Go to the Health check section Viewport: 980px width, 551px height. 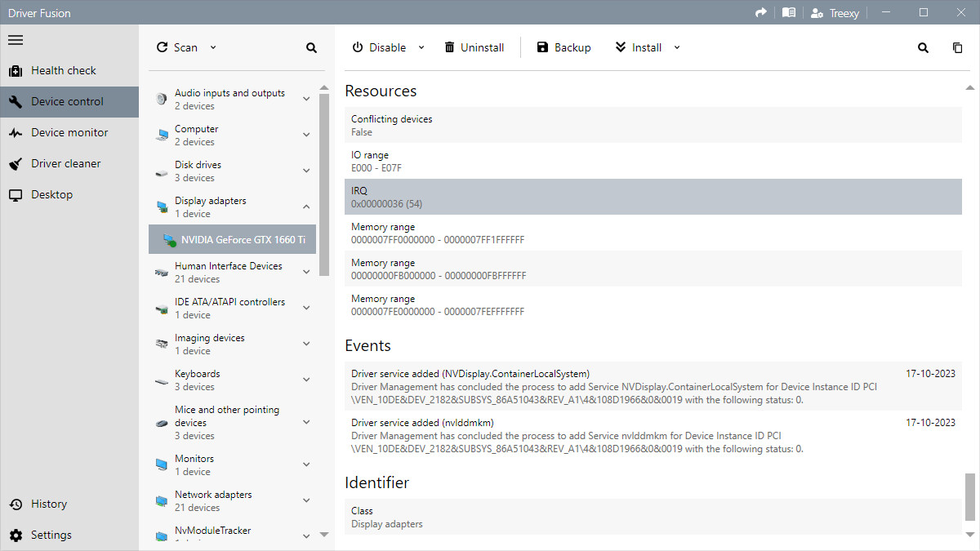(x=63, y=71)
